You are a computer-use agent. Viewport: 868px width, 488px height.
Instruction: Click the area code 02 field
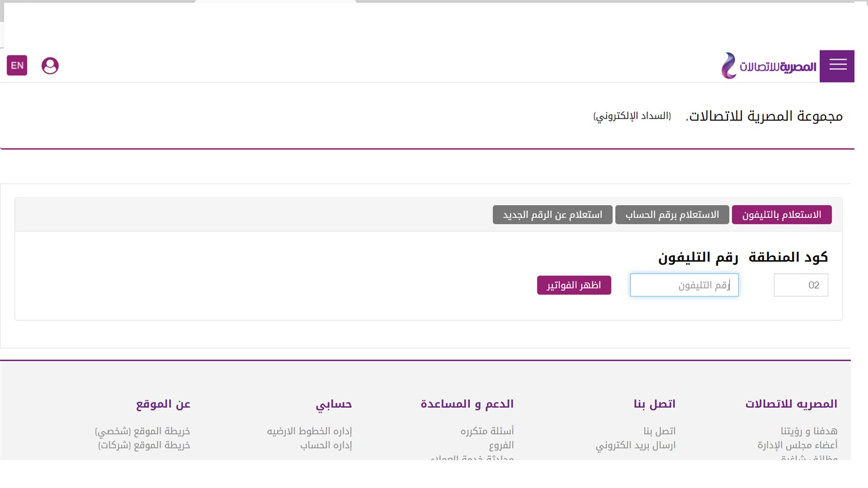point(801,285)
